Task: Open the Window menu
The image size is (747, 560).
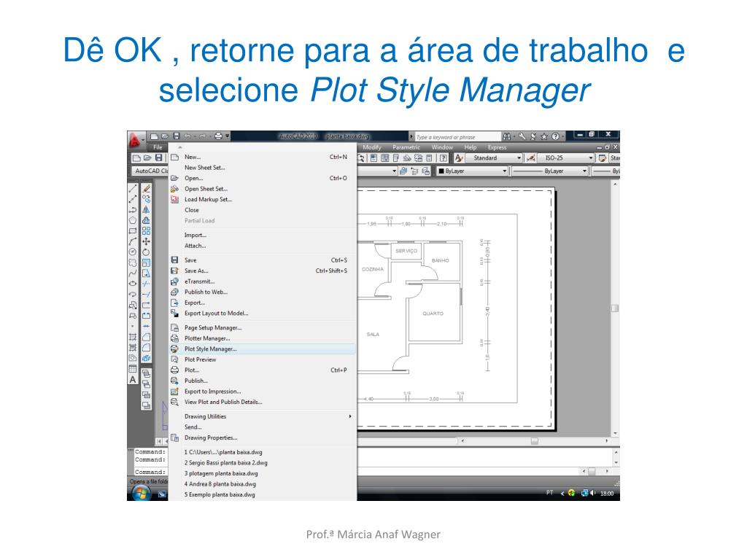Action: (442, 147)
